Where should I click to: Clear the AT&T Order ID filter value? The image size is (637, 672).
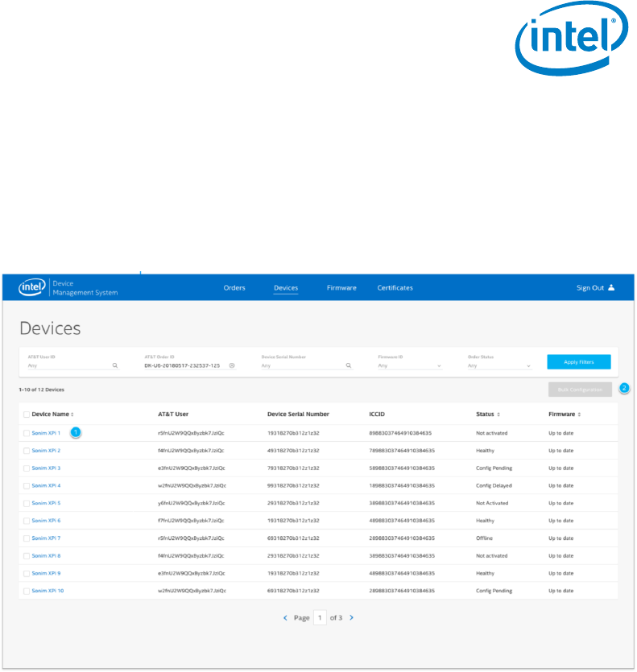tap(232, 365)
